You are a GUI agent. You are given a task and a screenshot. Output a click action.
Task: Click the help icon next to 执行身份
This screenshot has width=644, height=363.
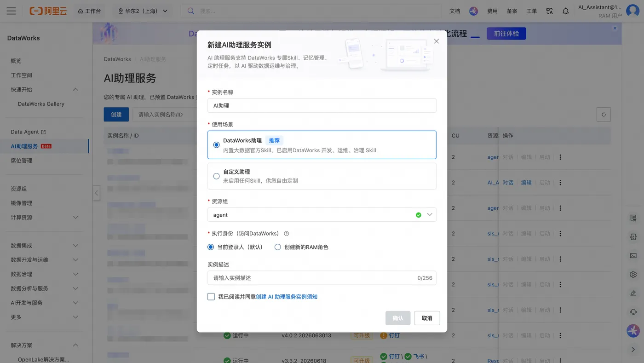pyautogui.click(x=287, y=234)
